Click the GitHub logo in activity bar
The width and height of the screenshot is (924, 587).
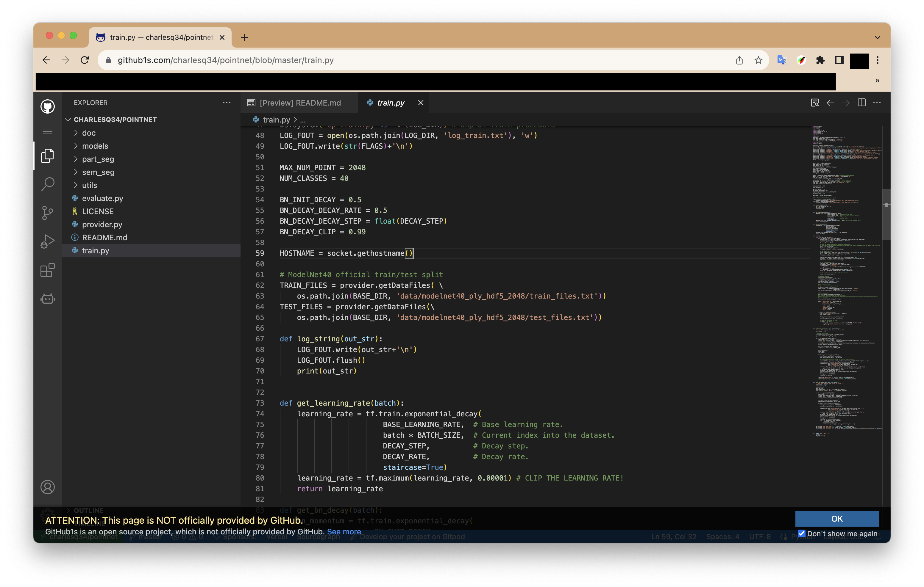[48, 106]
